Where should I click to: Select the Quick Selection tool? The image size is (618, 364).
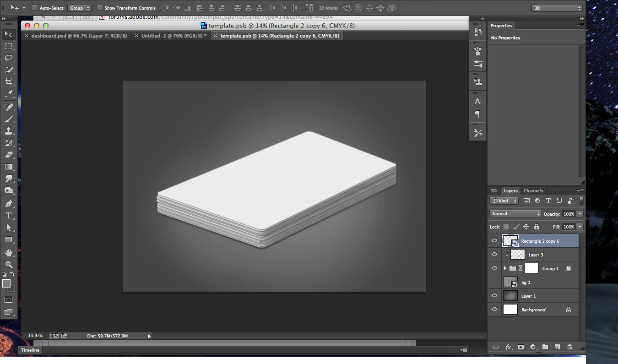9,70
